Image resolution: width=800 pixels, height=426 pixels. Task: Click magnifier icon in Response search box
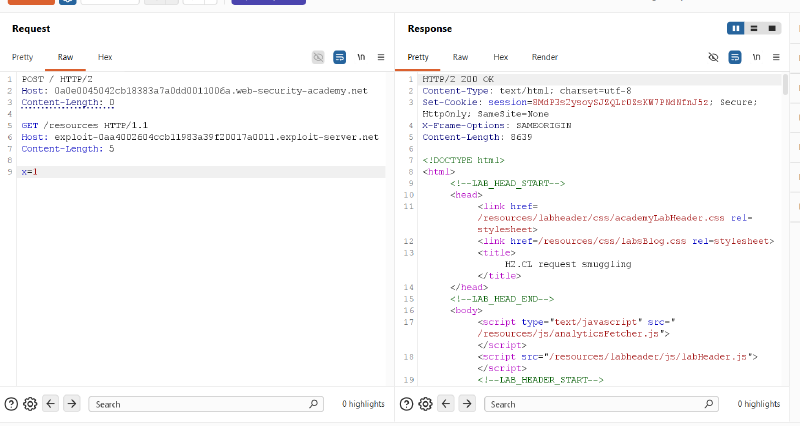pyautogui.click(x=709, y=404)
